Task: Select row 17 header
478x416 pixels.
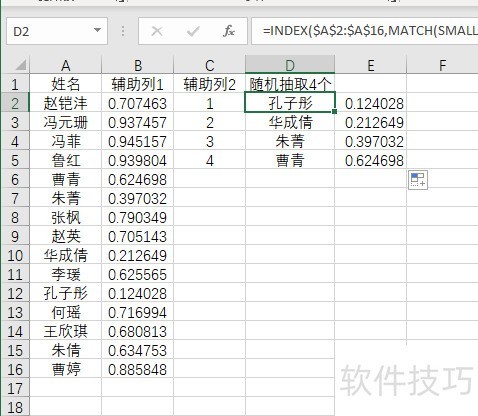Action: coord(15,389)
